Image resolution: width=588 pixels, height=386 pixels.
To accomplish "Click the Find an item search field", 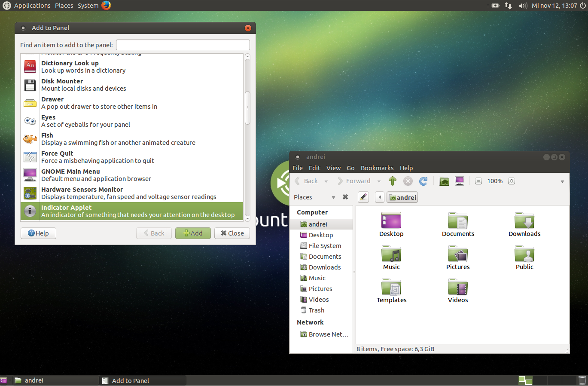I will click(183, 45).
